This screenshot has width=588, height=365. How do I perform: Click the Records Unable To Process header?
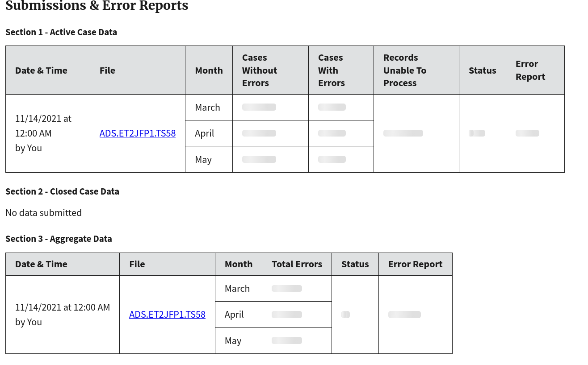pyautogui.click(x=416, y=70)
